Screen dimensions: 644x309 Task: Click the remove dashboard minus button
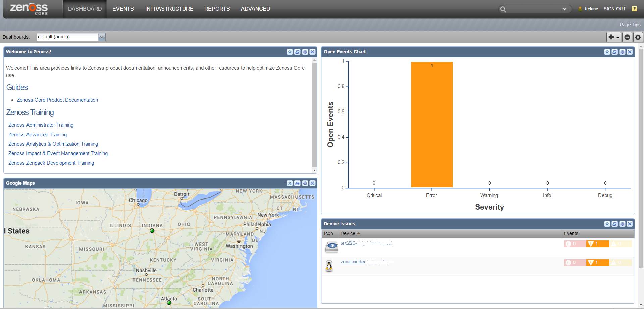pyautogui.click(x=627, y=37)
